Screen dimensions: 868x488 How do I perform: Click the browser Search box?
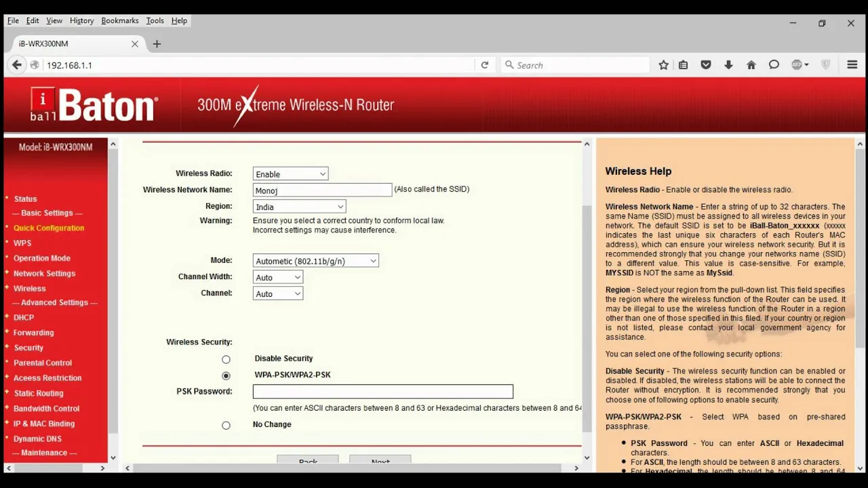tap(576, 65)
